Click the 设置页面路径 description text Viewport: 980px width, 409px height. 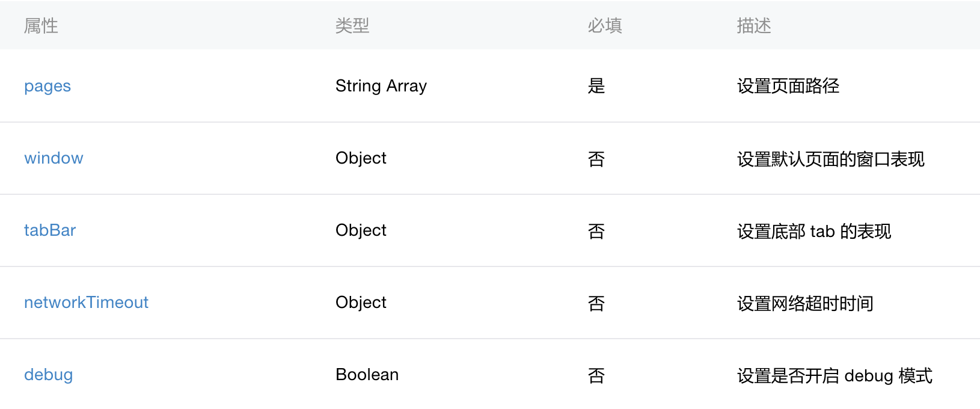coord(788,86)
